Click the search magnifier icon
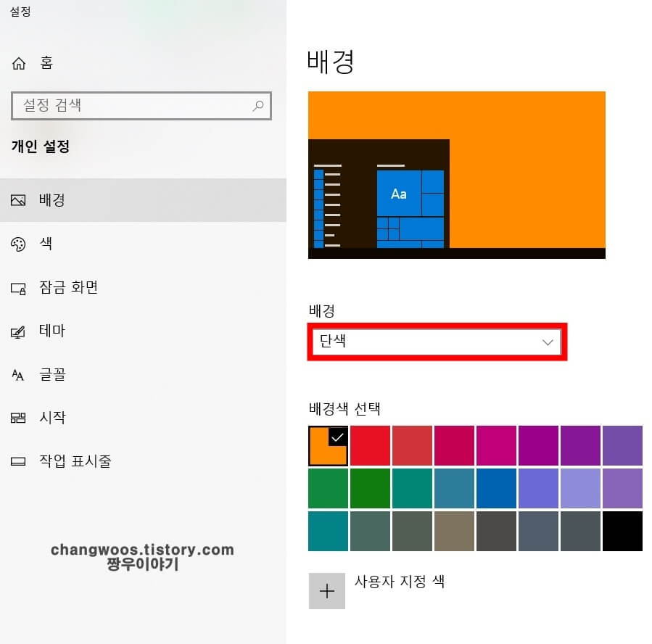The image size is (652, 644). (x=258, y=106)
